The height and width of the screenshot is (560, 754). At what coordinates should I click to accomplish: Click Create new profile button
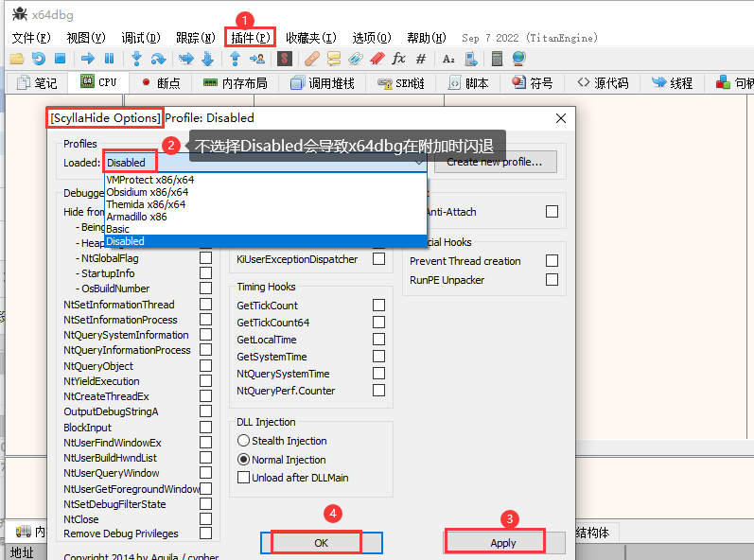click(495, 162)
